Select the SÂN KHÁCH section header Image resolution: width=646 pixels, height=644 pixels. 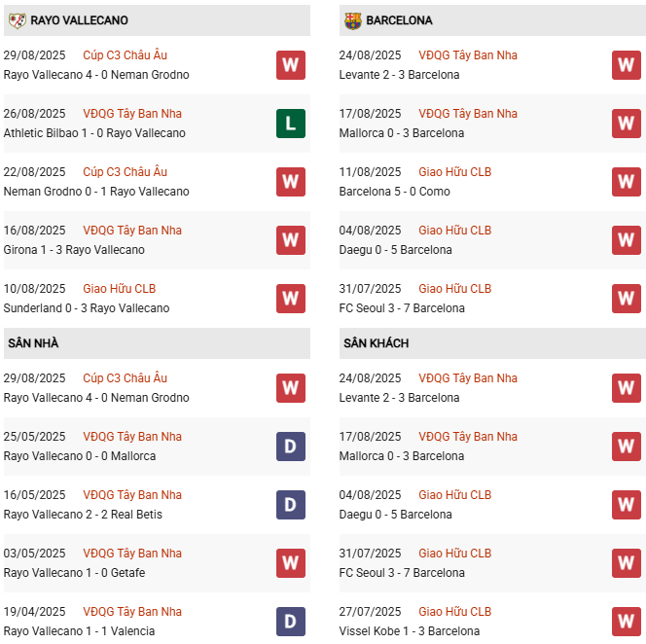[x=376, y=343]
